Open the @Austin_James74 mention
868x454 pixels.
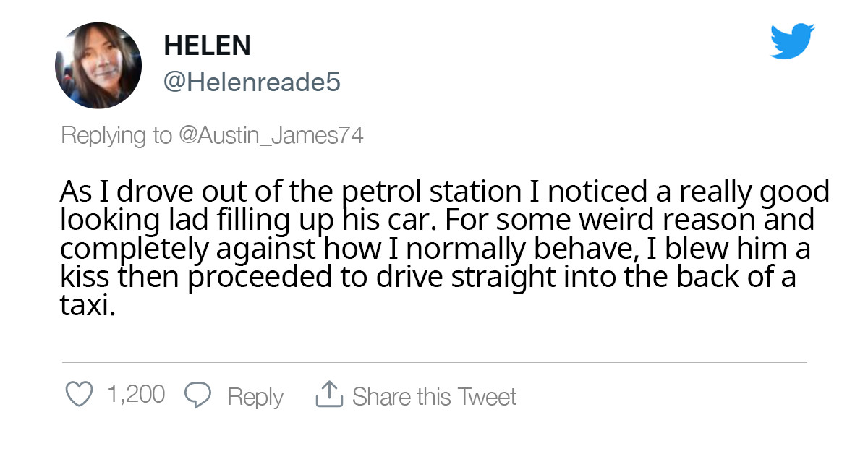point(271,135)
